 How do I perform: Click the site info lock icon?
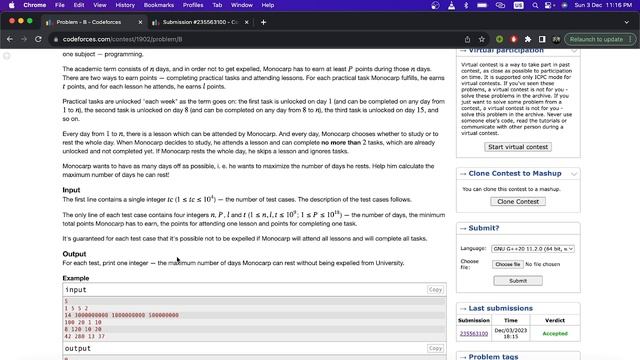pos(56,40)
